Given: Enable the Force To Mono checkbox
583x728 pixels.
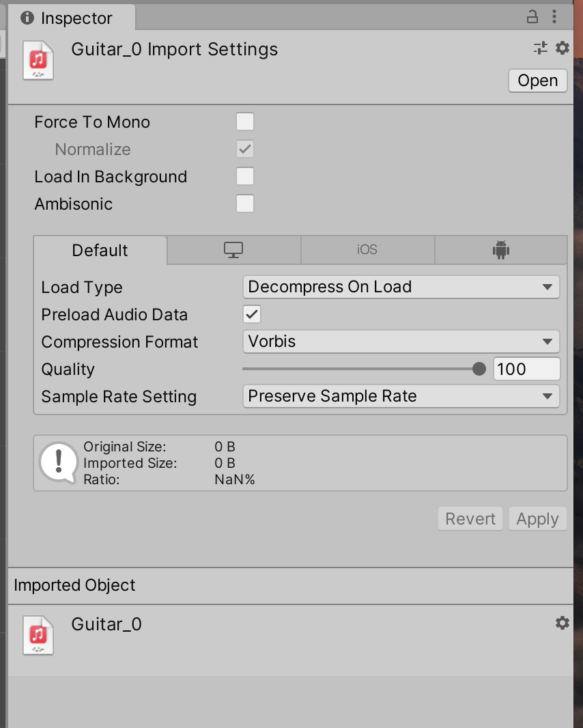Looking at the screenshot, I should click(244, 122).
